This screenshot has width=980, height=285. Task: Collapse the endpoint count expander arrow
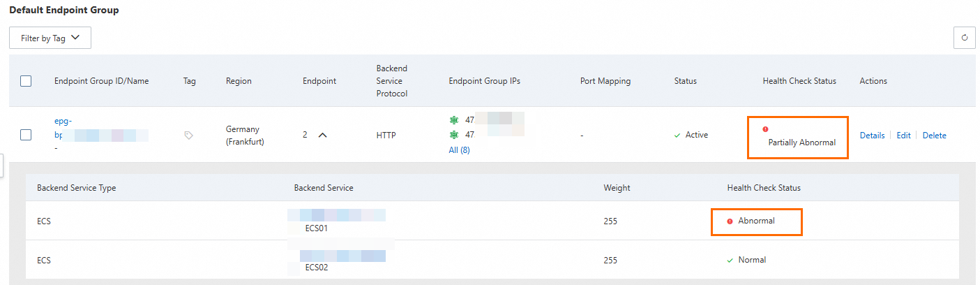click(x=322, y=136)
